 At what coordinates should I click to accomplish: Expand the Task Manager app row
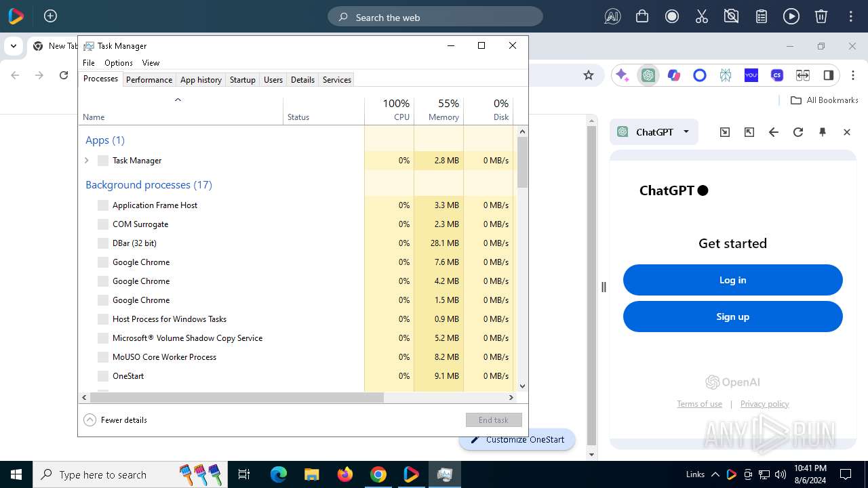pos(86,161)
